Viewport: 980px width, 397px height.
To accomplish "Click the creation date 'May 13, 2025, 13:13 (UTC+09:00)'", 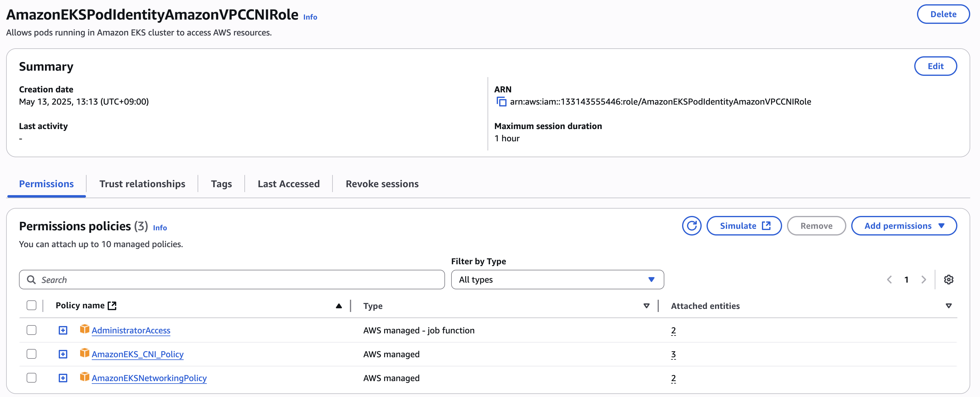I will coord(84,102).
